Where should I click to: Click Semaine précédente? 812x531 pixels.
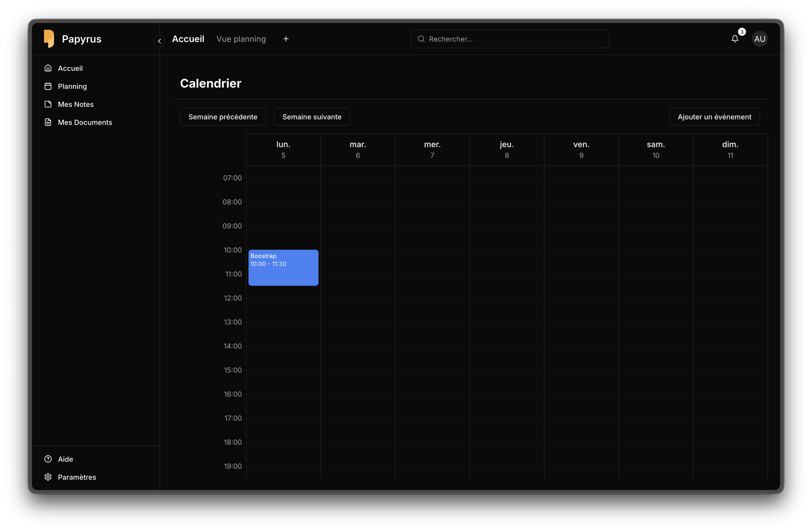pos(223,116)
